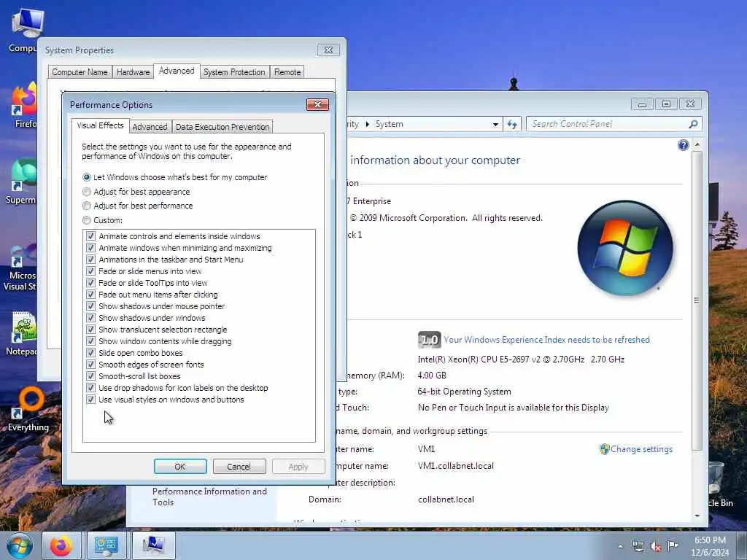
Task: Open Computer Name tab in System Properties
Action: [80, 72]
